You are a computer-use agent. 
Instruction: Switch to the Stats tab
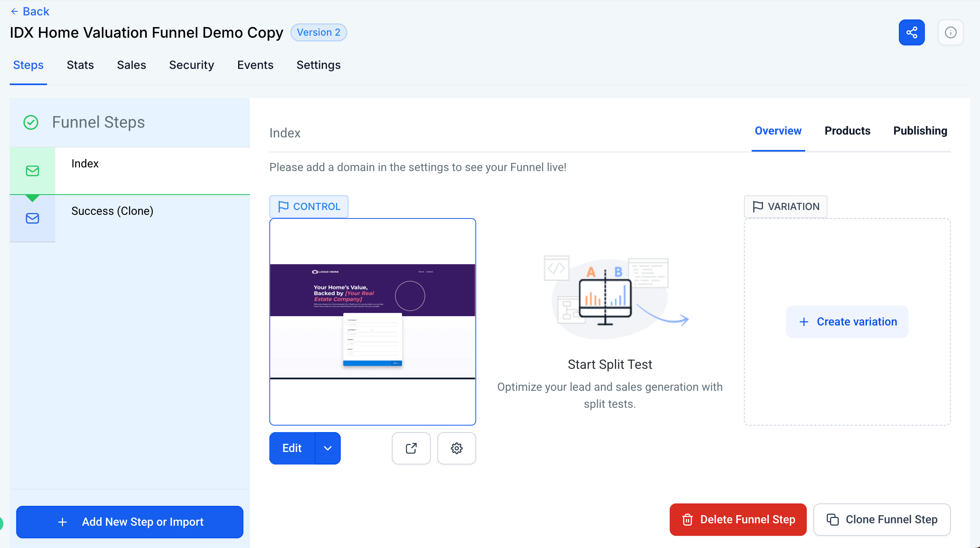[80, 65]
